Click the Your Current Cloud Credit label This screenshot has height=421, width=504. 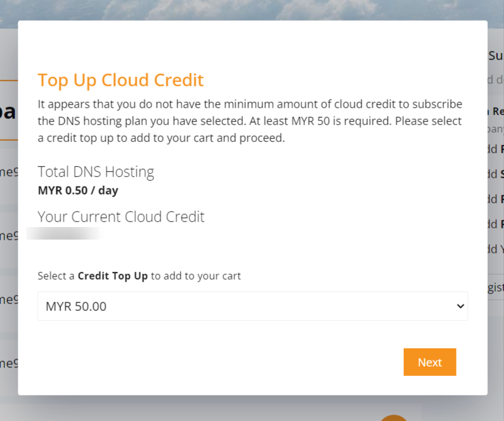[121, 217]
